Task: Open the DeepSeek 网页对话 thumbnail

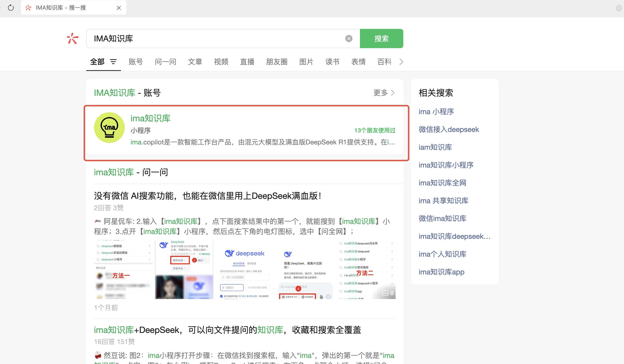Action: coord(184,269)
